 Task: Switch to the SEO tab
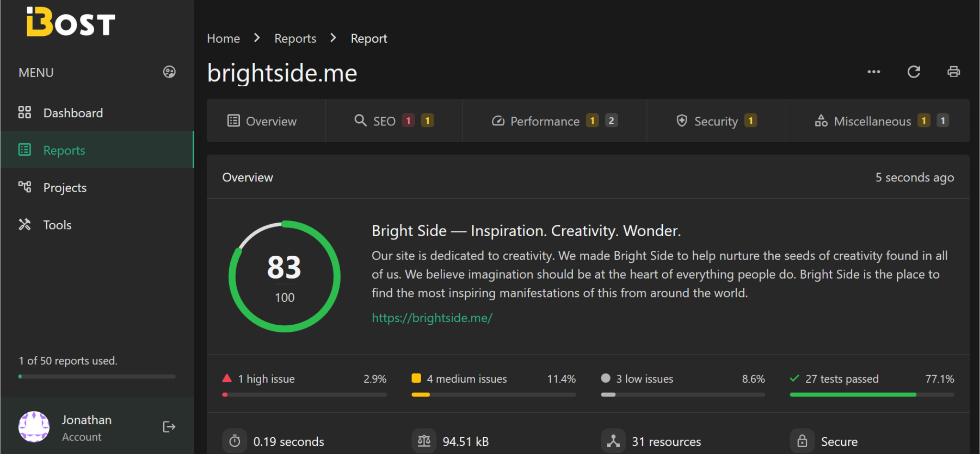coord(394,121)
